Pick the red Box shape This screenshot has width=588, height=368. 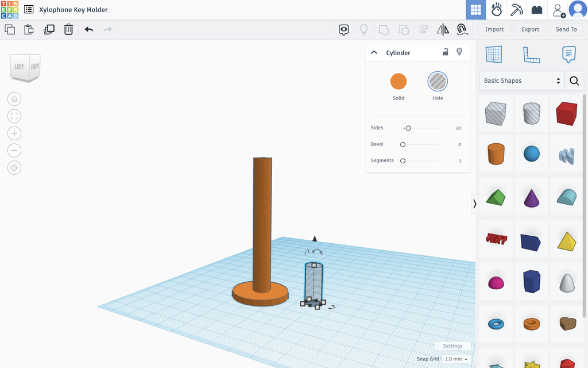pyautogui.click(x=567, y=113)
